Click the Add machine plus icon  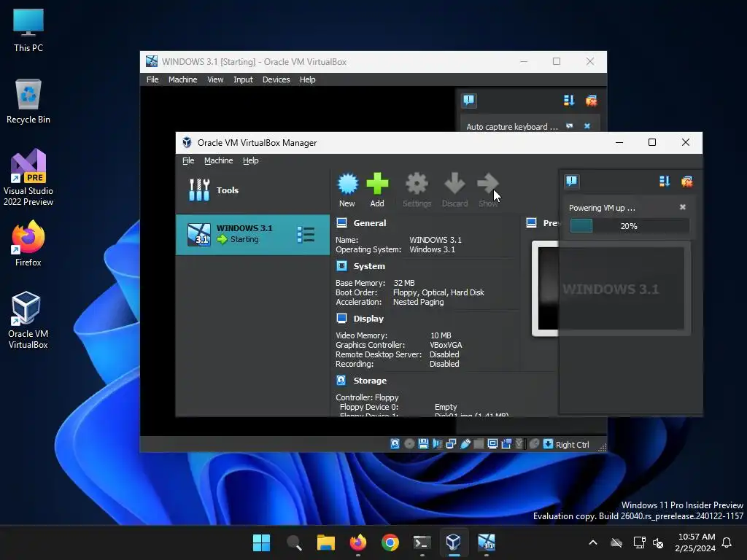pyautogui.click(x=377, y=184)
